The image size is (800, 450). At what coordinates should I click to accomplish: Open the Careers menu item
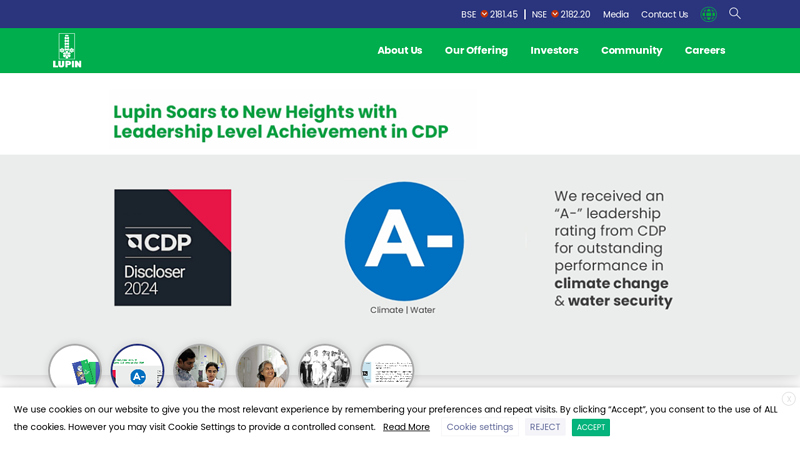click(x=705, y=50)
